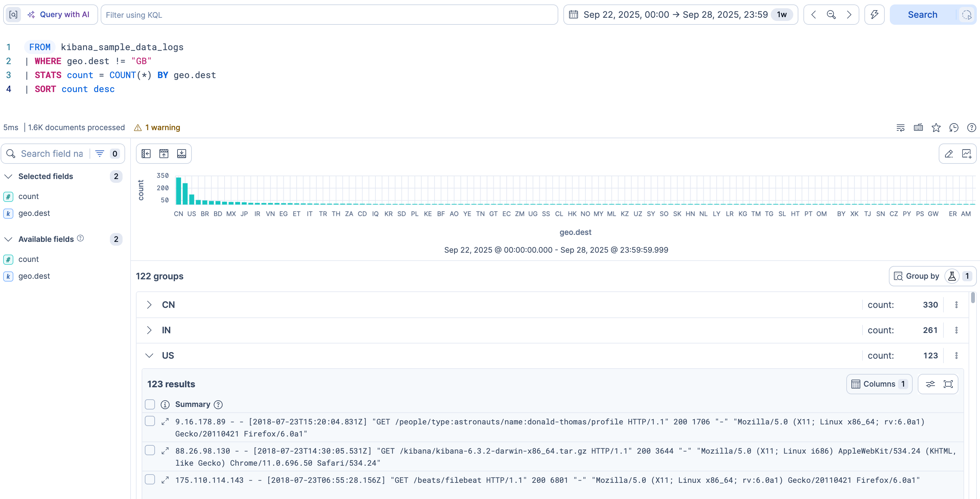This screenshot has height=499, width=980.
Task: Open the 1 warning indicator
Action: coord(157,127)
